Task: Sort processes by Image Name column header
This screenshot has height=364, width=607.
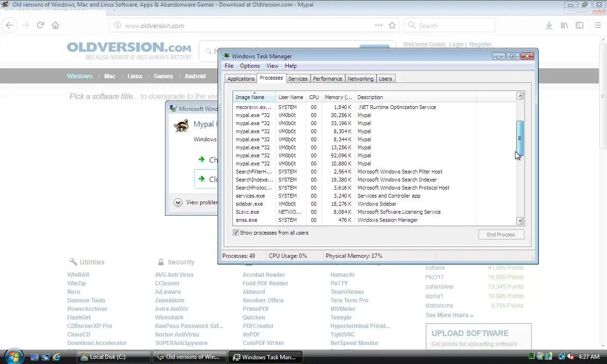Action: click(x=255, y=97)
